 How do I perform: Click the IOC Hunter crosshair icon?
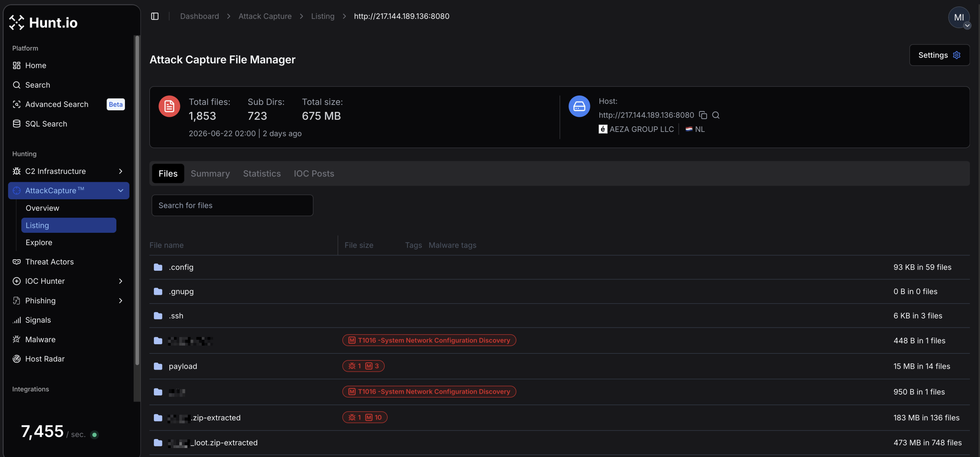16,281
